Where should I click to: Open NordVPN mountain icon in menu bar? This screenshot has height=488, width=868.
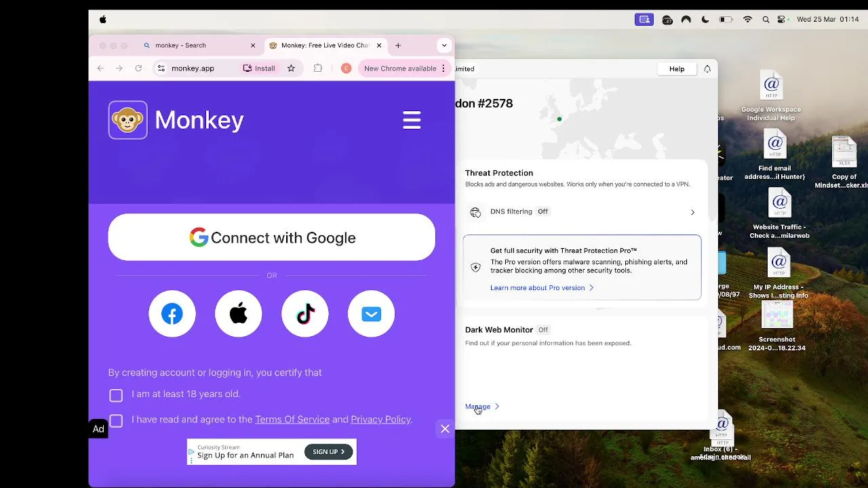[686, 20]
